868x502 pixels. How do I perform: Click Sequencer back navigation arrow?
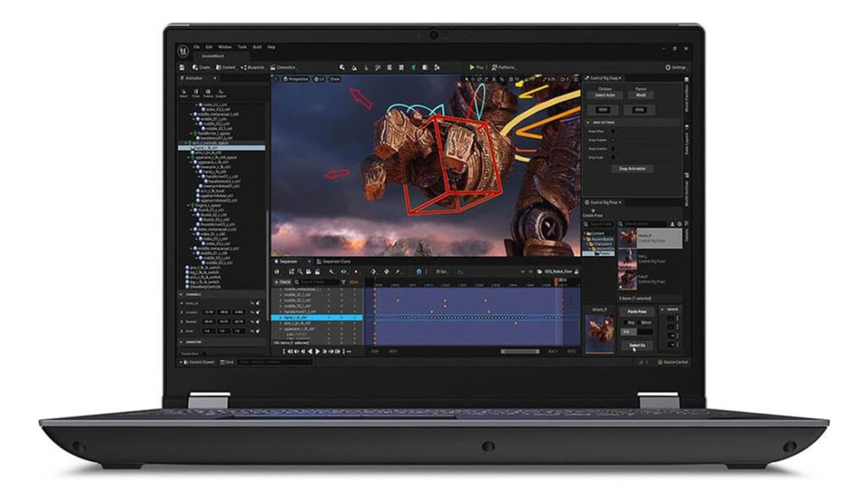click(x=522, y=271)
